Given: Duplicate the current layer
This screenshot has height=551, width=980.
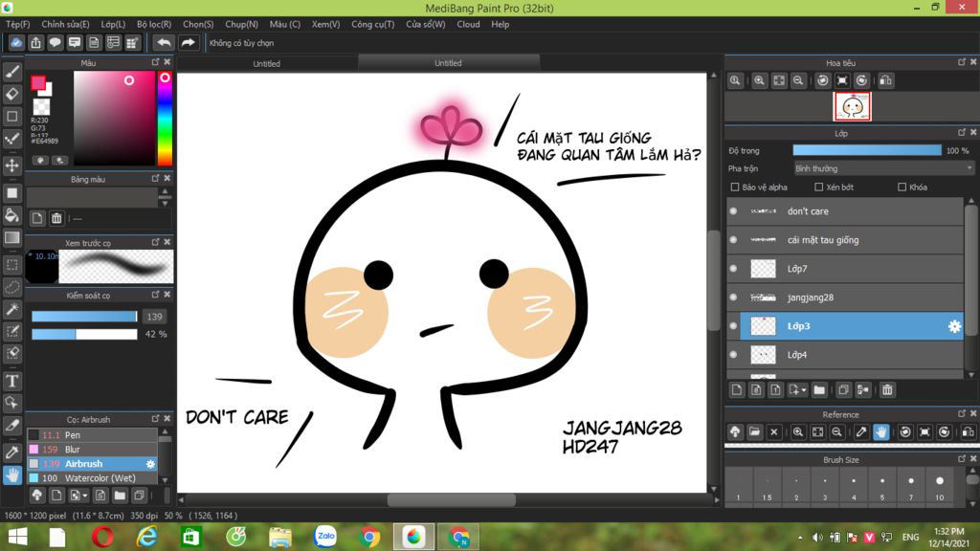Looking at the screenshot, I should tap(843, 390).
